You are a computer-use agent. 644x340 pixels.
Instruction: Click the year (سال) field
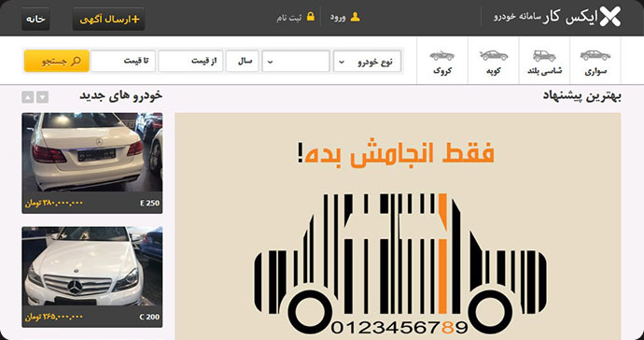[243, 62]
